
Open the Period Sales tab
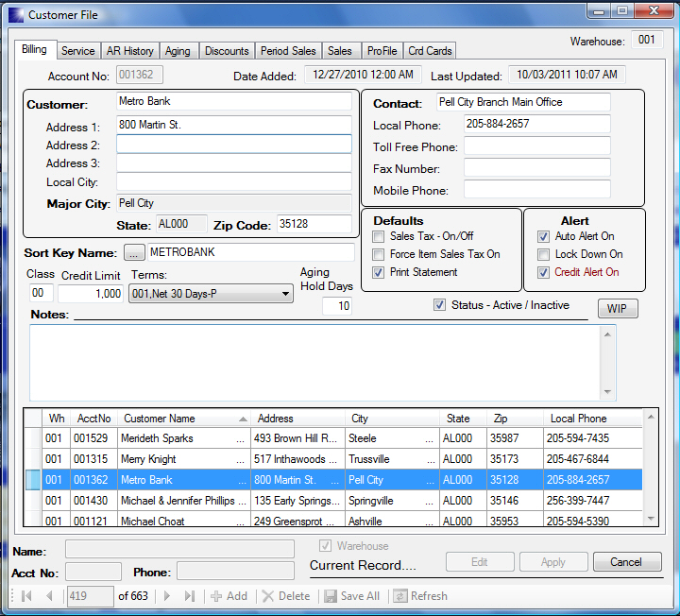288,51
